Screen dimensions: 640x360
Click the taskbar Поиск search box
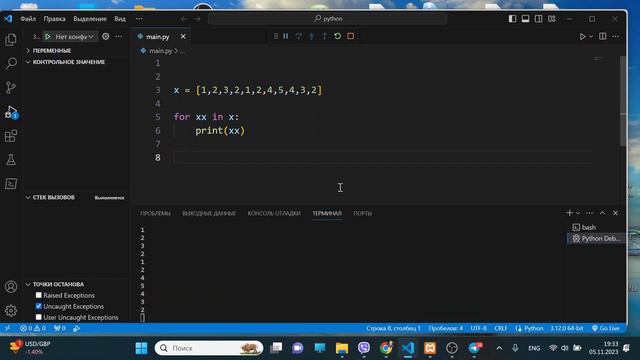[x=209, y=348]
